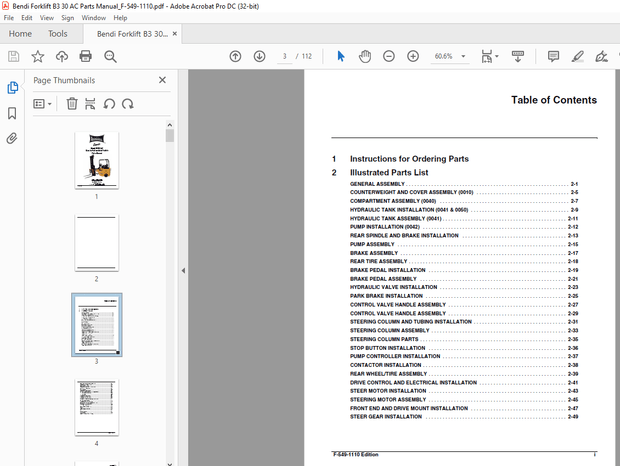Click HYDRAULIC TANK ASSEMBLY (0041) entry
620x466 pixels.
click(464, 218)
